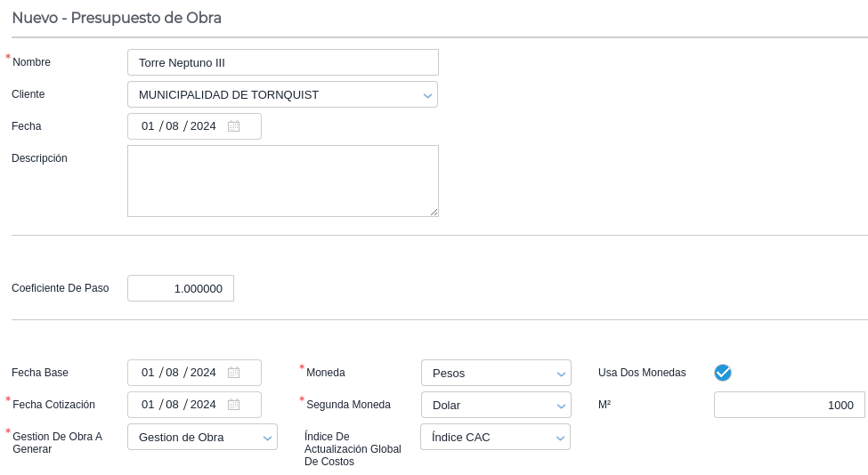The image size is (868, 475).
Task: Select the day segment in Fecha
Action: (148, 126)
